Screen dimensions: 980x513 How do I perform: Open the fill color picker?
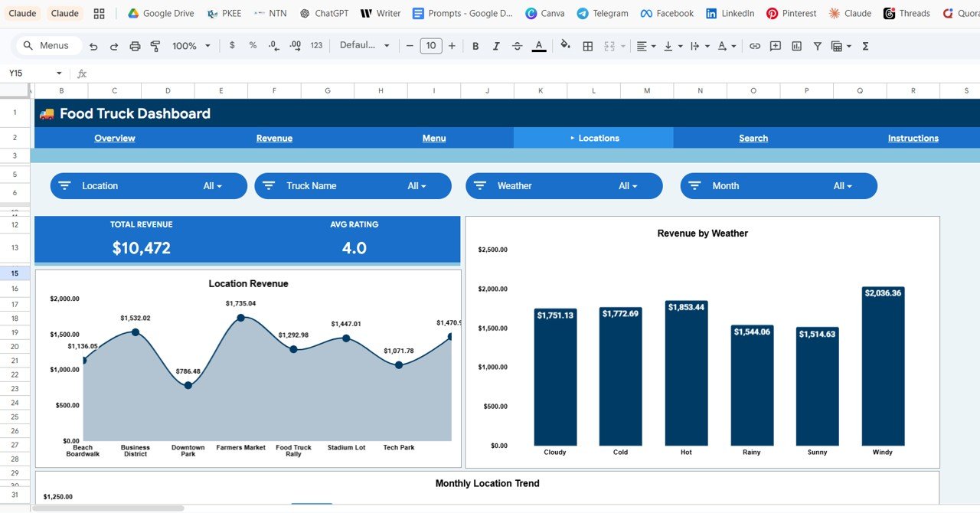564,46
